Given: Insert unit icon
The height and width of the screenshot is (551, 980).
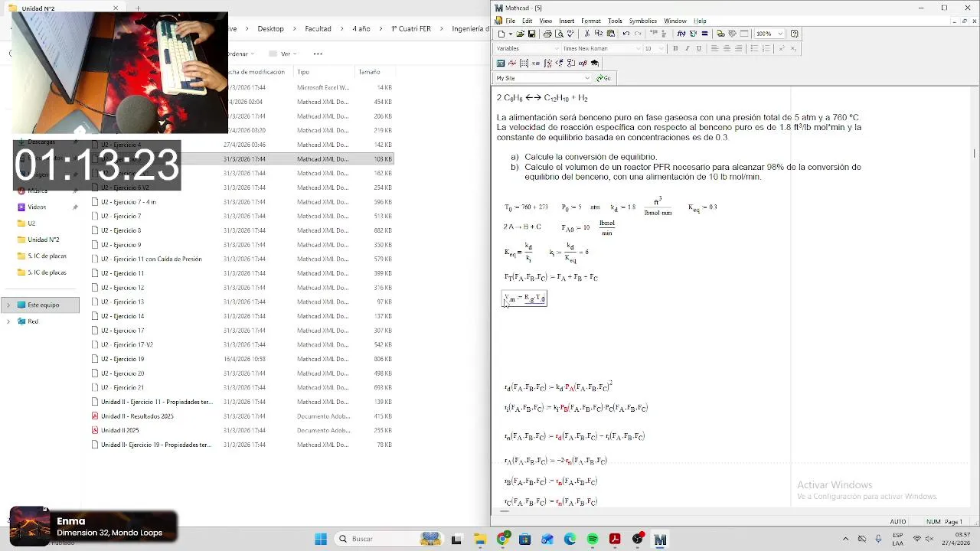Looking at the screenshot, I should tap(693, 34).
